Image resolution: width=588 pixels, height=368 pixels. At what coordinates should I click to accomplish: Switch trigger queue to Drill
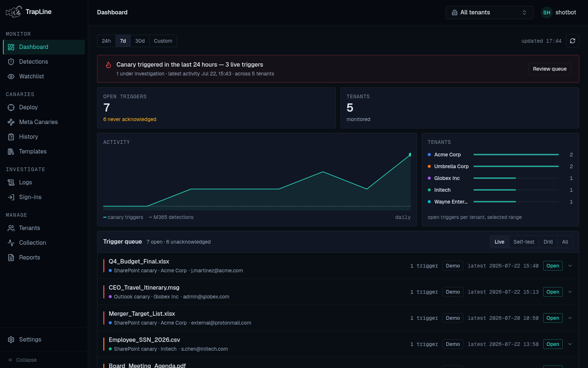coord(548,242)
